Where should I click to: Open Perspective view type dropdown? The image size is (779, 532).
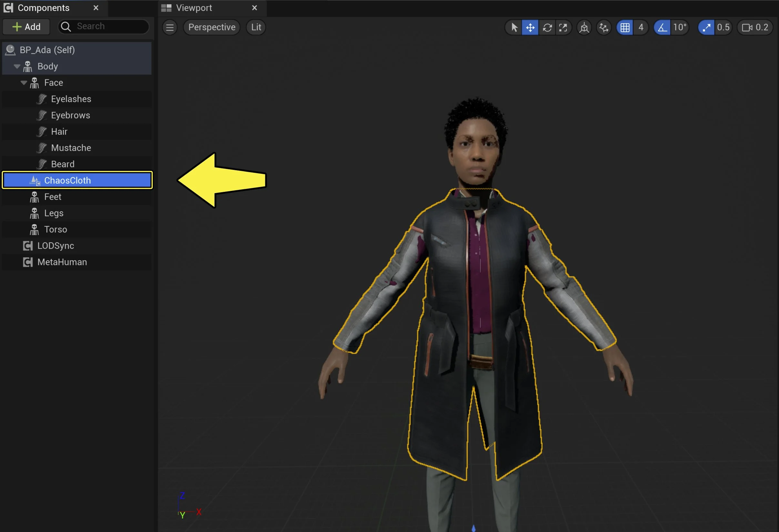[x=211, y=27]
